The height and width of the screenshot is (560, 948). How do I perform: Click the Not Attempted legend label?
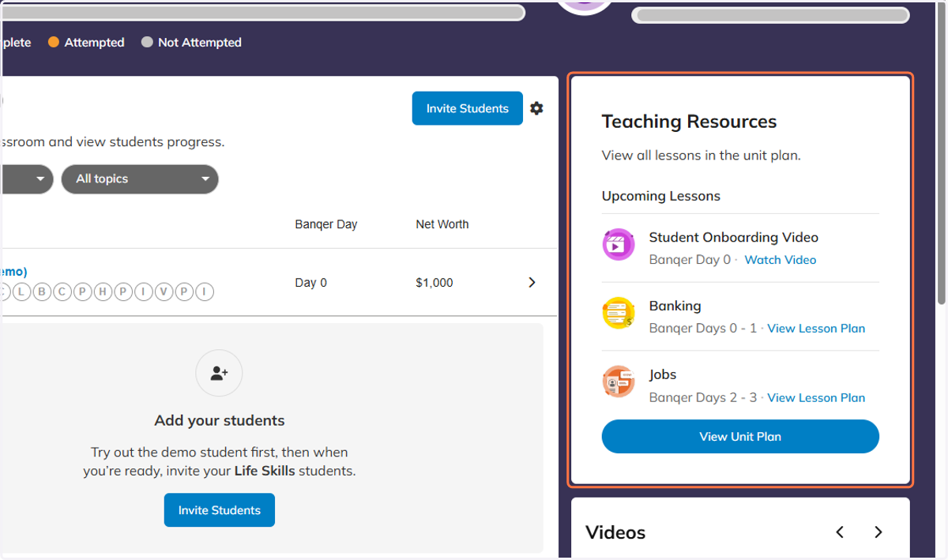[x=200, y=43]
